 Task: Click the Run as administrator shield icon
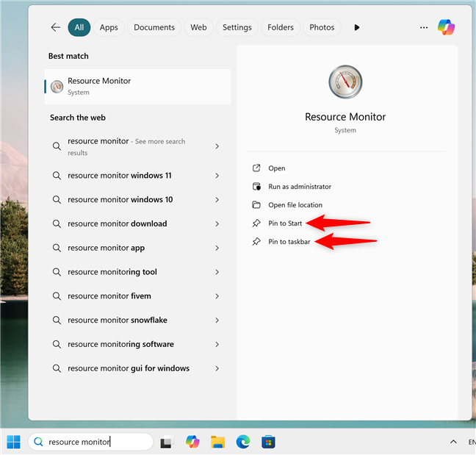256,186
